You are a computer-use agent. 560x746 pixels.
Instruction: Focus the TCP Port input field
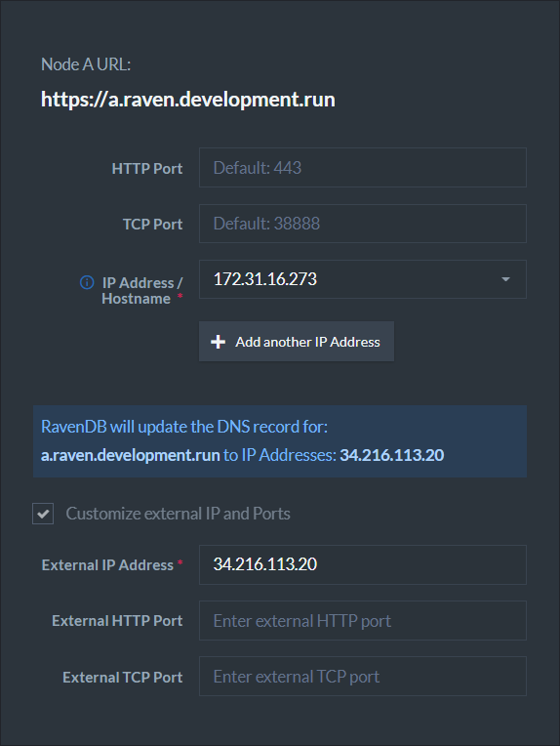[363, 224]
